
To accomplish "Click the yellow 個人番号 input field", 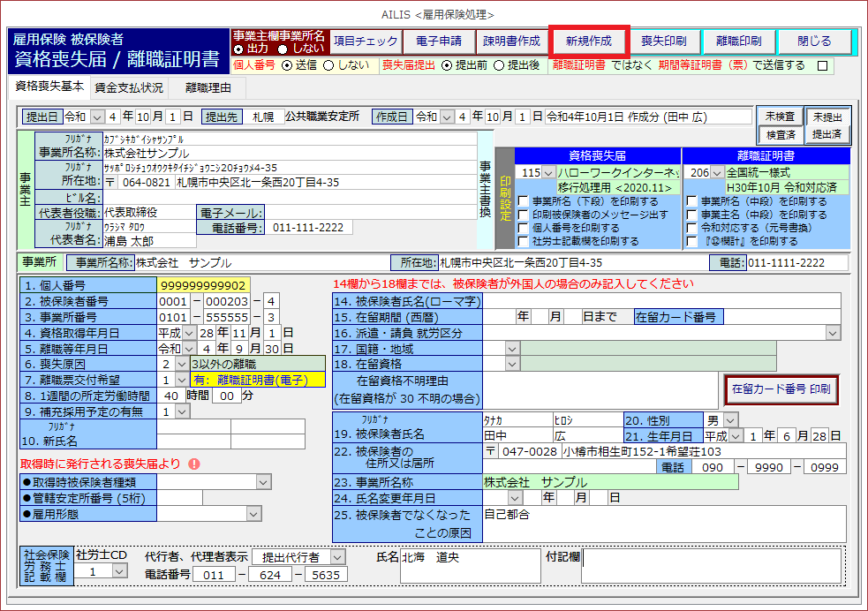I will [203, 285].
